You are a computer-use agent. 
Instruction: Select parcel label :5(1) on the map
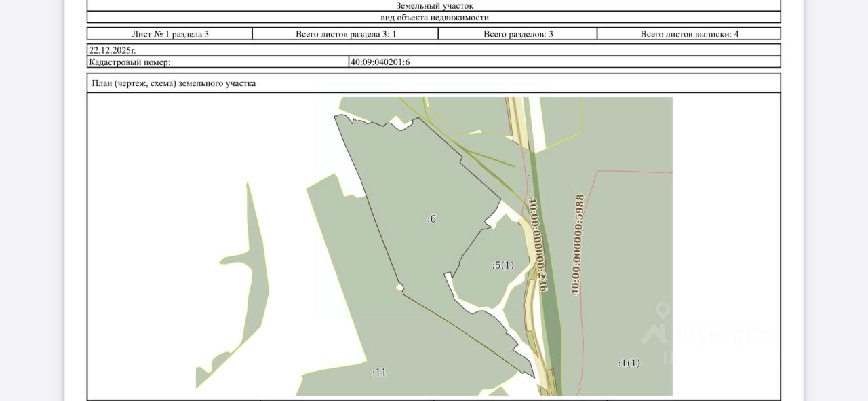coord(502,265)
